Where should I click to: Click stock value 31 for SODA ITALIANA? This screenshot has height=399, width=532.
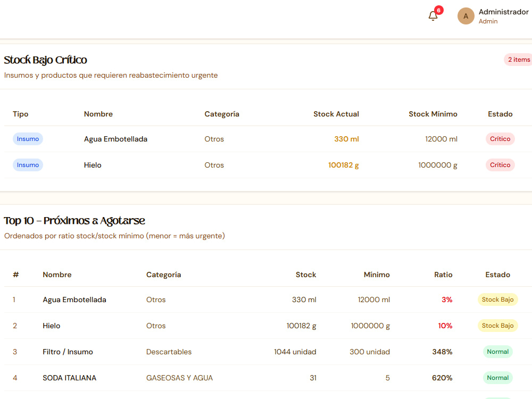(313, 378)
